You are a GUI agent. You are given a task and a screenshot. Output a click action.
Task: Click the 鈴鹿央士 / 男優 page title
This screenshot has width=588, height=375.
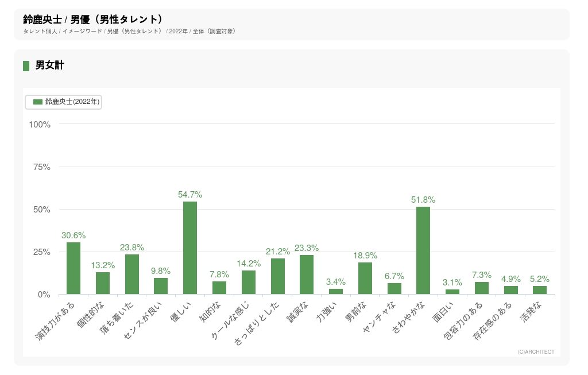(92, 20)
